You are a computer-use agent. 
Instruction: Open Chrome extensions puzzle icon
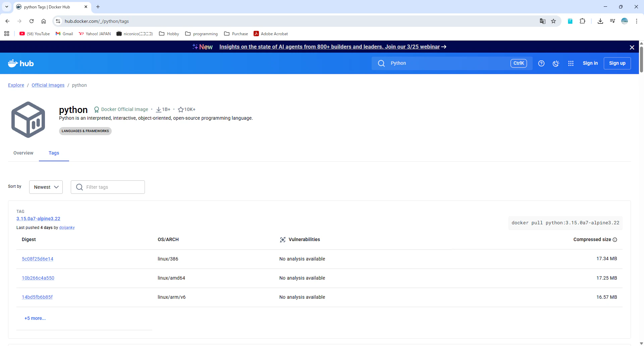tap(583, 21)
